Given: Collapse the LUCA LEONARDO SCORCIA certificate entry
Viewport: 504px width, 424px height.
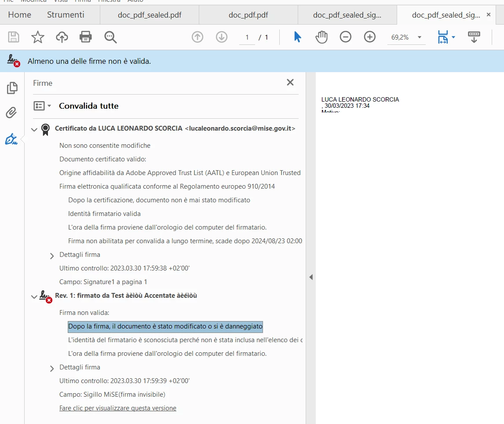Looking at the screenshot, I should point(34,130).
